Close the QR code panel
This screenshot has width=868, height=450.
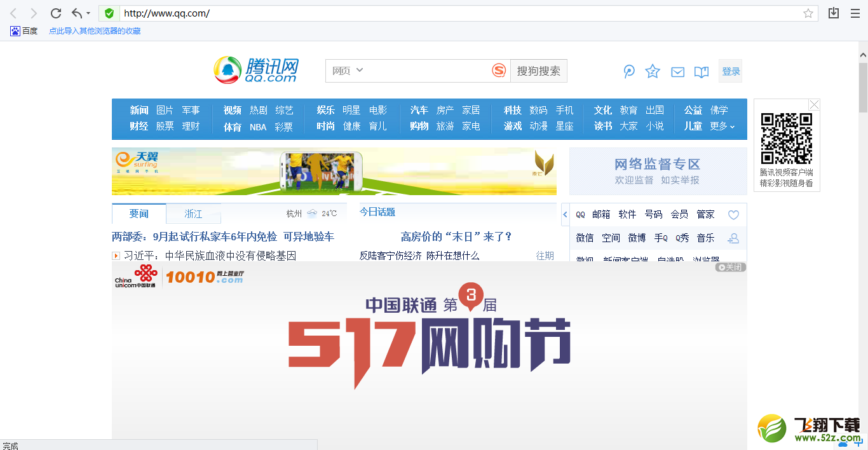point(814,104)
